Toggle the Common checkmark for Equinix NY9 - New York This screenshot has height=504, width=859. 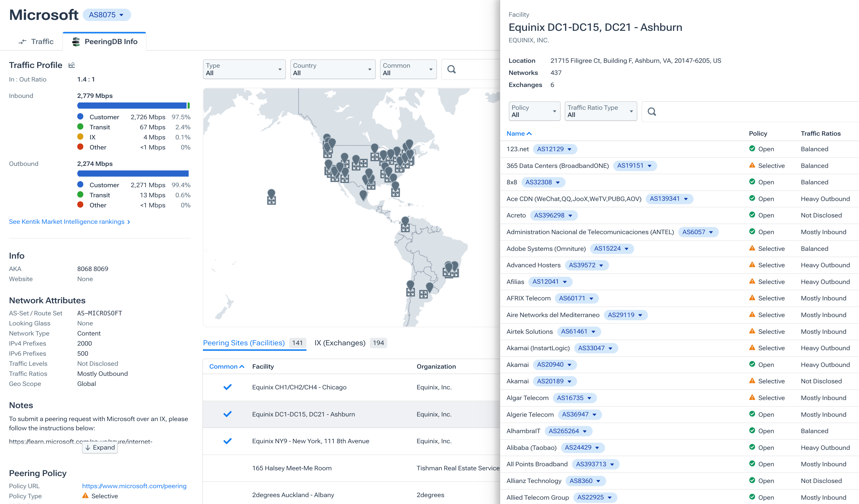pos(227,441)
